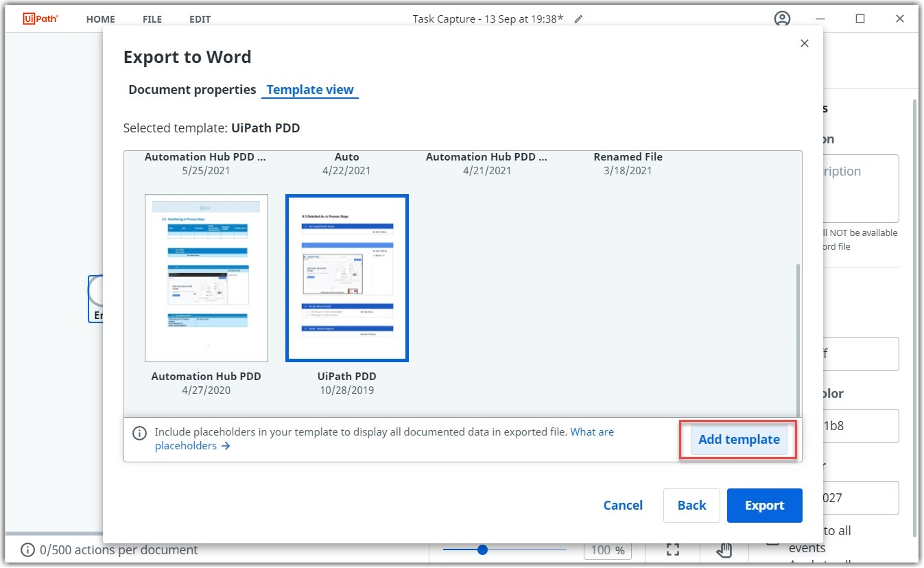Click the actions per document info icon
924x568 pixels.
coord(28,549)
